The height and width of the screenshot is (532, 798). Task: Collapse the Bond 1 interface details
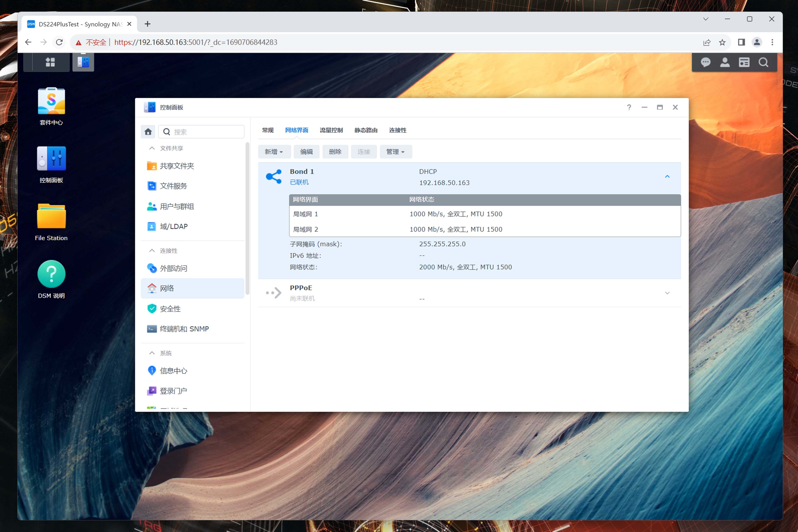(x=667, y=176)
